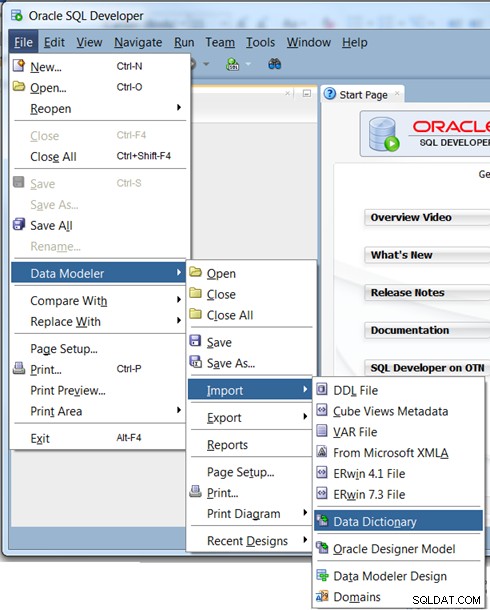The height and width of the screenshot is (610, 490).
Task: Expand the Reopen submenu arrow
Action: (179, 107)
